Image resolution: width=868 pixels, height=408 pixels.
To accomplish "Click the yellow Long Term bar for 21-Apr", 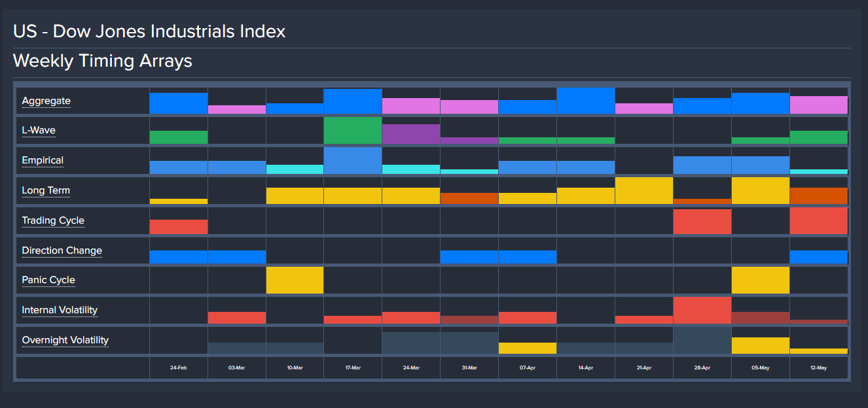I will click(x=644, y=191).
